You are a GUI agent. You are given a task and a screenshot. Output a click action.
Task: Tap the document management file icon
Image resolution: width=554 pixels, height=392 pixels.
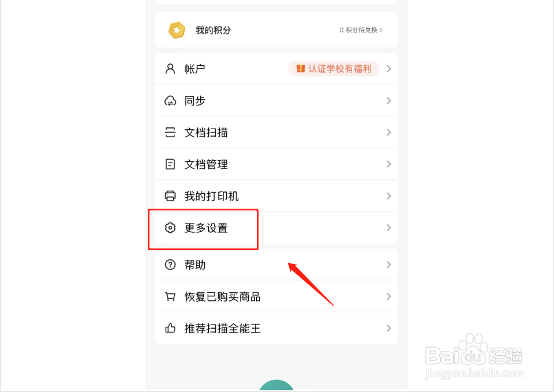pos(170,164)
